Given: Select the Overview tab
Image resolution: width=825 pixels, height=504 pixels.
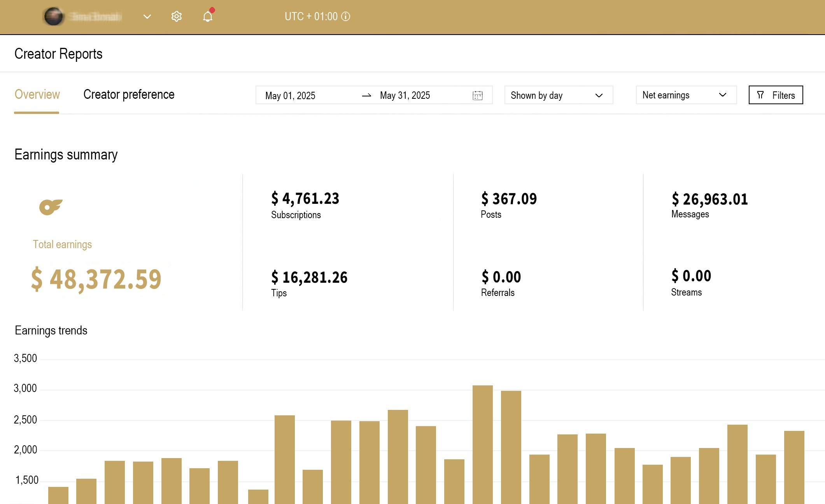Looking at the screenshot, I should pos(37,94).
